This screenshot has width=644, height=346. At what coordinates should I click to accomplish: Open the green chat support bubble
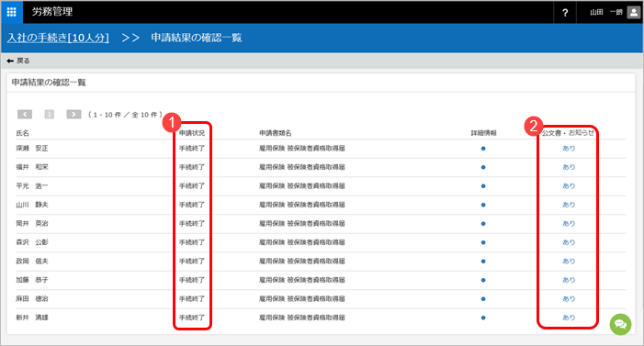(x=620, y=325)
